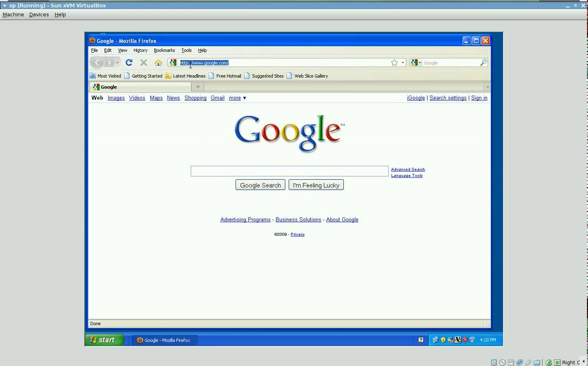
Task: Click the Google Images link
Action: pos(116,98)
